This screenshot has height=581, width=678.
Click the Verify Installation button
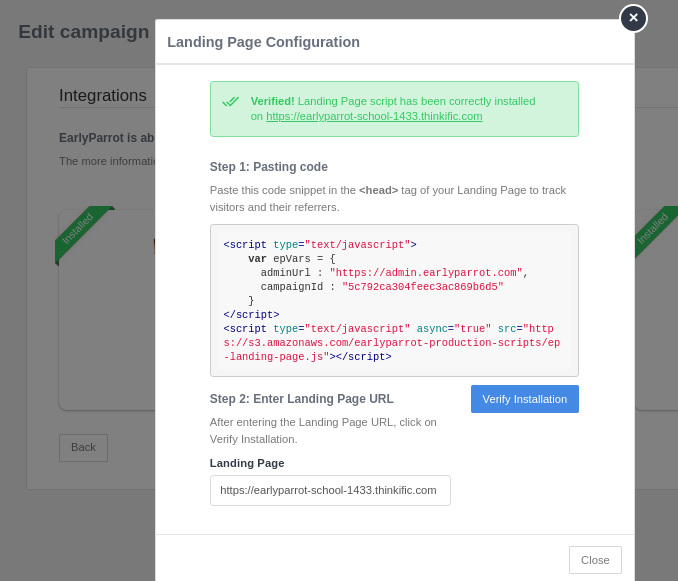coord(524,399)
